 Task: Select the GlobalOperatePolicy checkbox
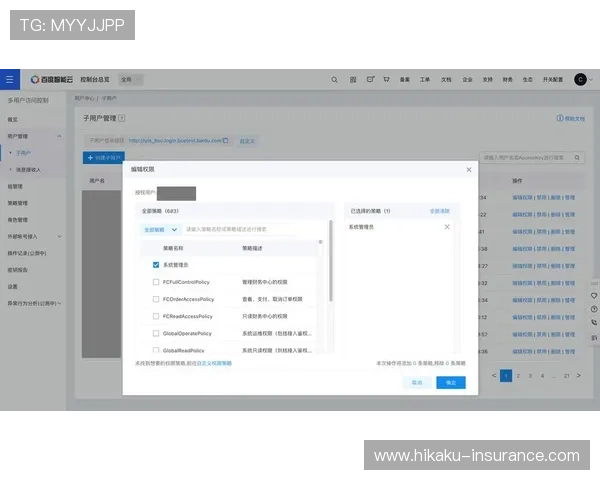point(156,333)
